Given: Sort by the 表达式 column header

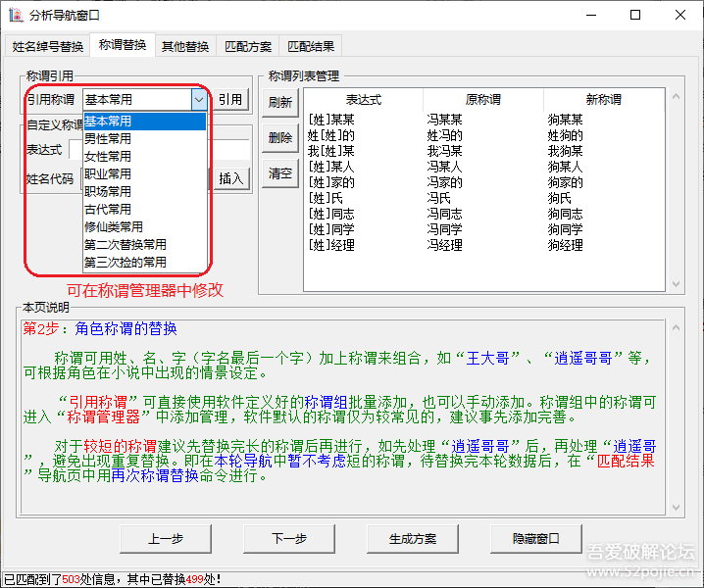Looking at the screenshot, I should click(x=364, y=100).
